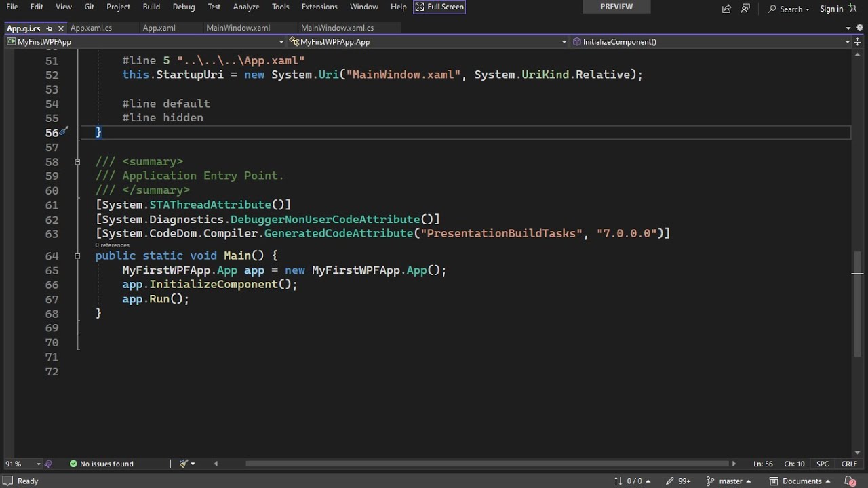
Task: Click vertical scrollbar down arrow
Action: pyautogui.click(x=857, y=453)
